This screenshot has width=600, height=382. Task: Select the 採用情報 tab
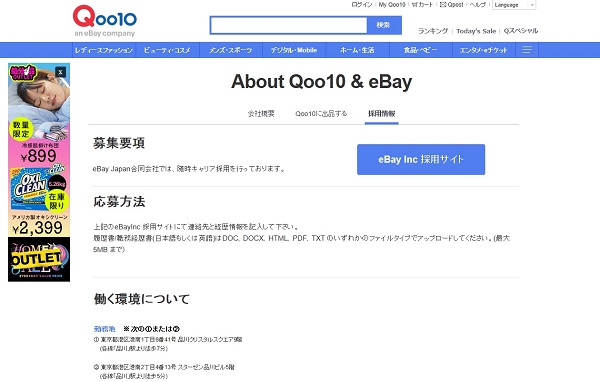pyautogui.click(x=382, y=114)
